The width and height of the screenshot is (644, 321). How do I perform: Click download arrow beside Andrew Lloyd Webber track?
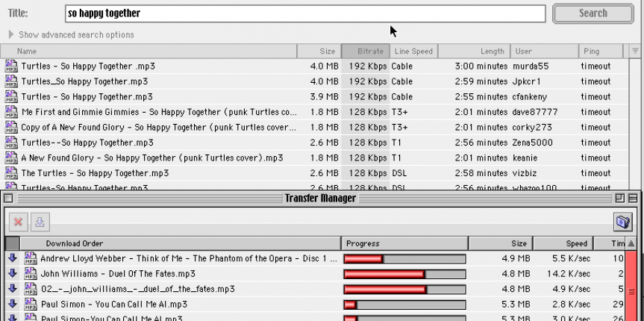pyautogui.click(x=12, y=258)
